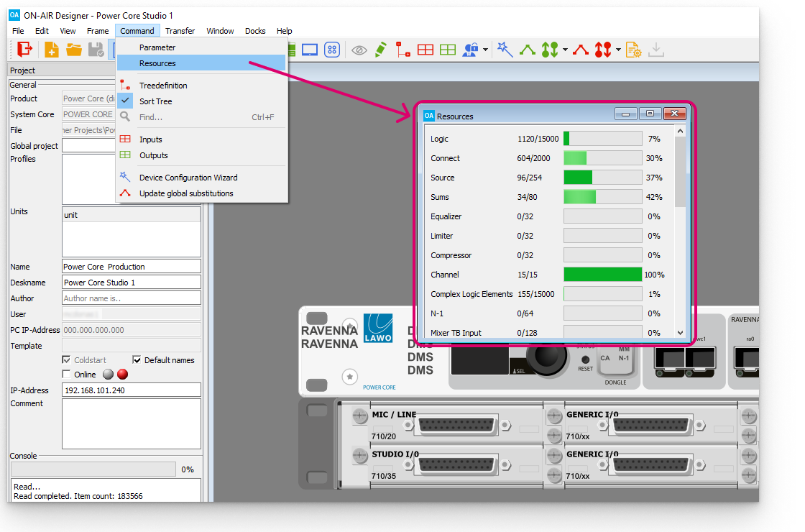Viewport: 805px width, 532px height.
Task: Open dropdown next to red arrows icon
Action: click(x=618, y=50)
